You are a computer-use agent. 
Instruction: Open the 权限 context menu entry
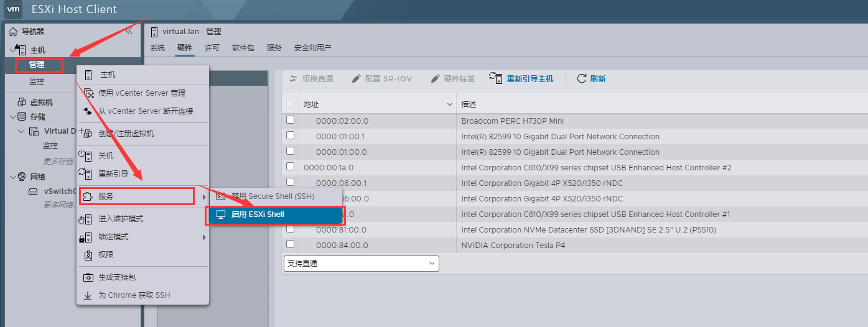click(x=106, y=255)
